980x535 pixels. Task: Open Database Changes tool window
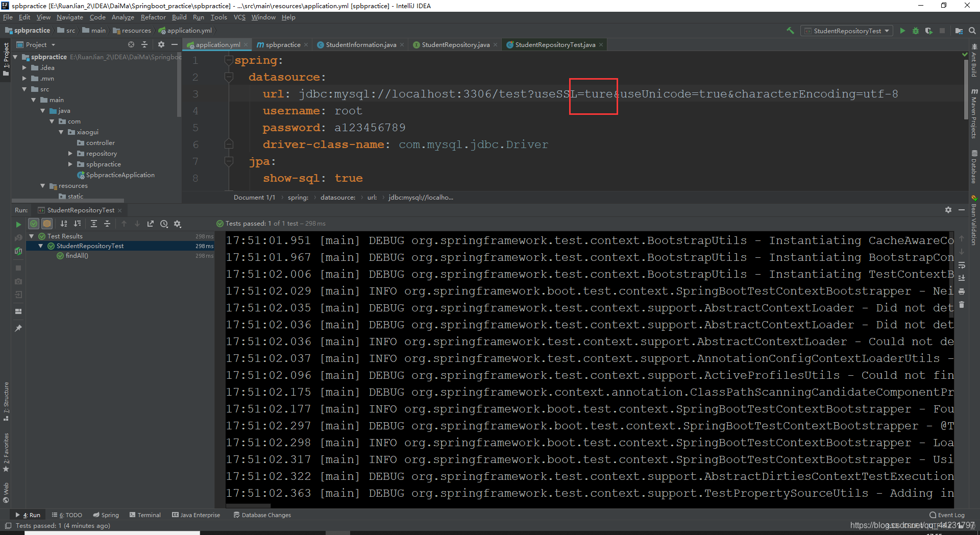(x=262, y=515)
